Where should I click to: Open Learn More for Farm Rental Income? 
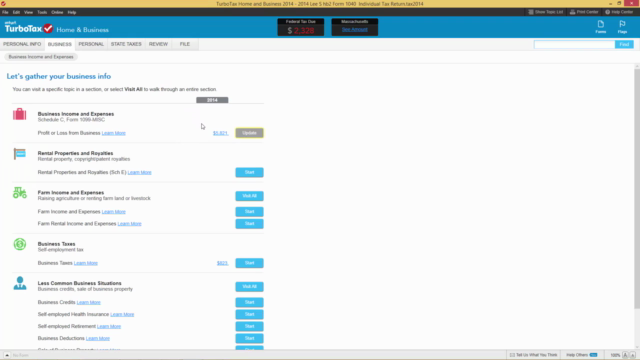click(129, 224)
